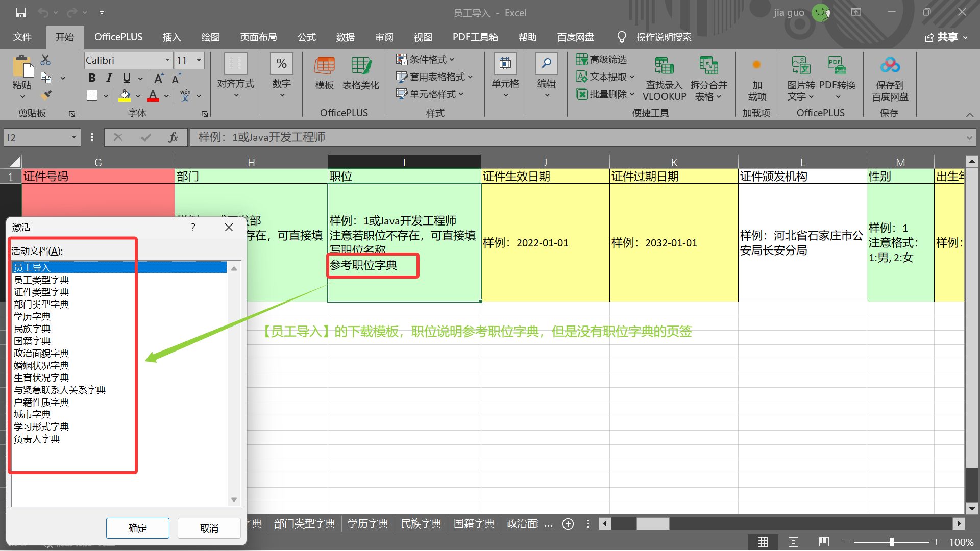The image size is (980, 551).
Task: Open the font size dropdown
Action: (199, 60)
